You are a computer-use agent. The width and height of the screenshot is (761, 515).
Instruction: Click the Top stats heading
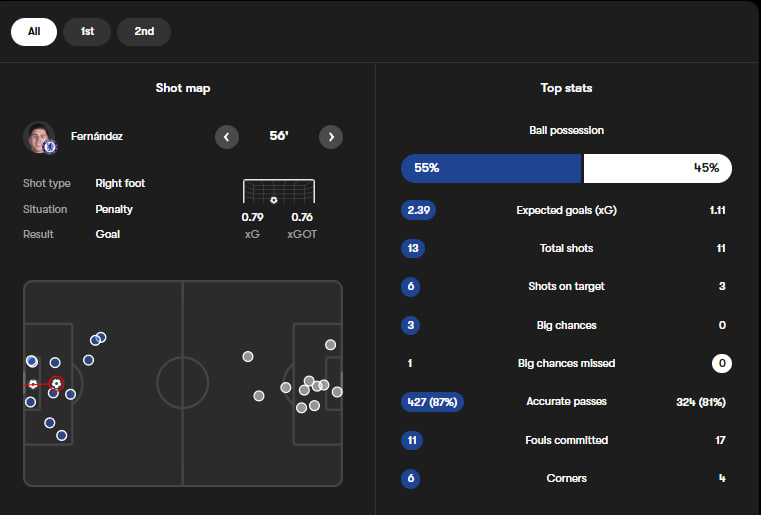tap(566, 88)
